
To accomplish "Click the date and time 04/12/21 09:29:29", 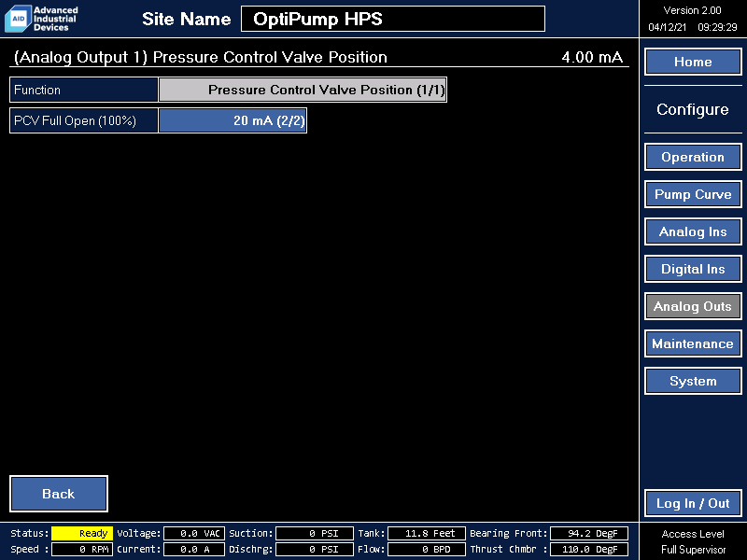I will pos(692,27).
